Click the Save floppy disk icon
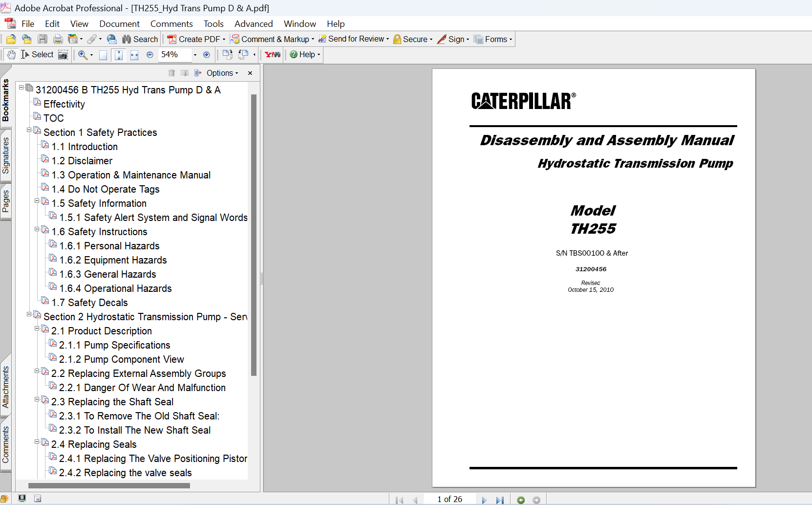The image size is (812, 505). point(43,39)
